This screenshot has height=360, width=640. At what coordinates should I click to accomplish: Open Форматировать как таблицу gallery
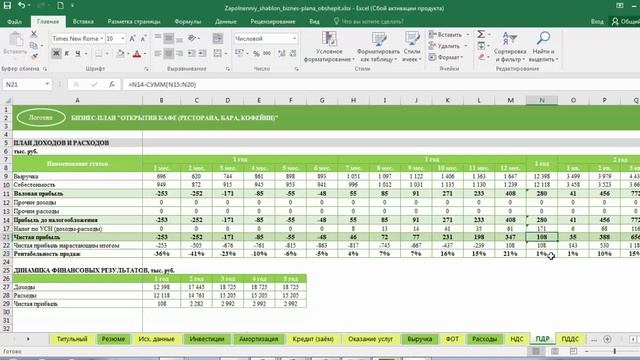pos(378,47)
